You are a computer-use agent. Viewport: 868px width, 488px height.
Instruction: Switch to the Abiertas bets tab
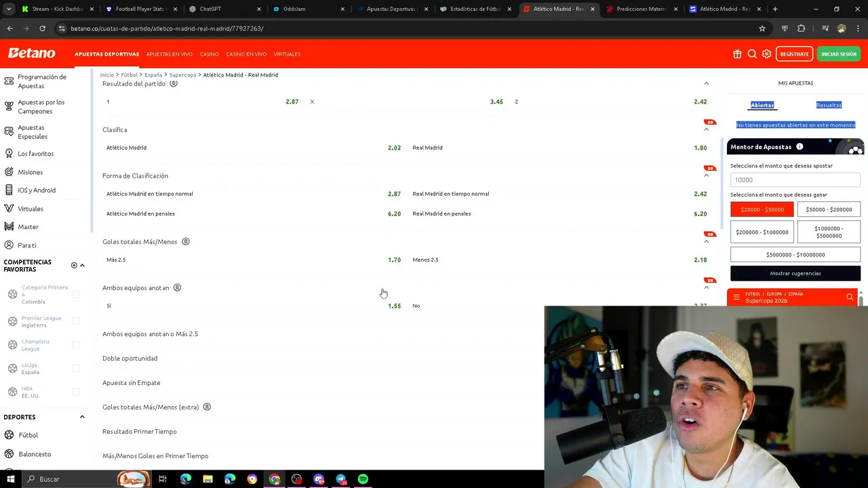pyautogui.click(x=762, y=105)
